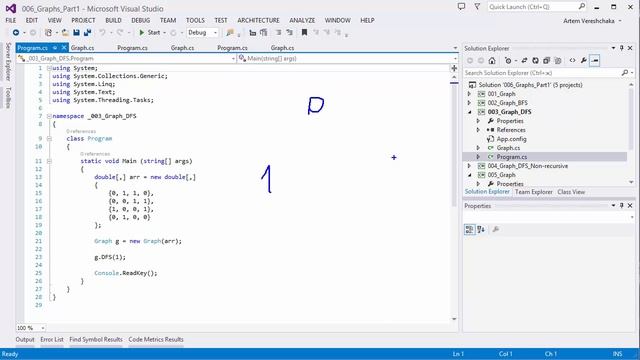The image size is (640, 360).
Task: Click the Home icon in Solution Explorer
Action: click(x=492, y=60)
